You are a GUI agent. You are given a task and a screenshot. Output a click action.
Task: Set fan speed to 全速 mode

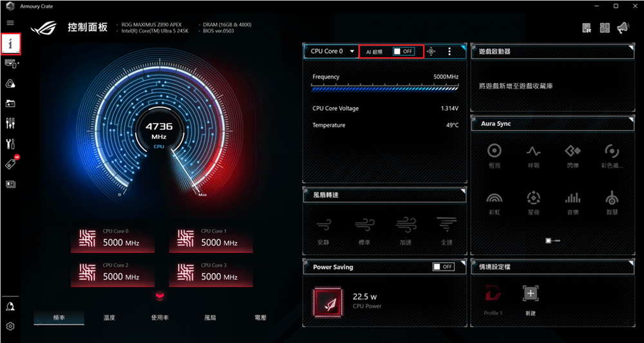[446, 232]
